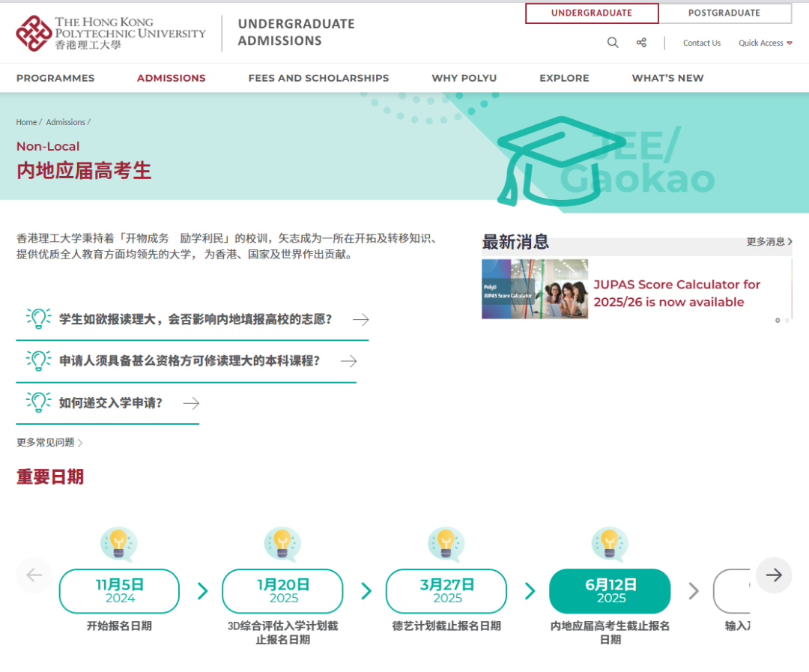This screenshot has height=672, width=809.
Task: Click the Non-Local label
Action: point(48,146)
